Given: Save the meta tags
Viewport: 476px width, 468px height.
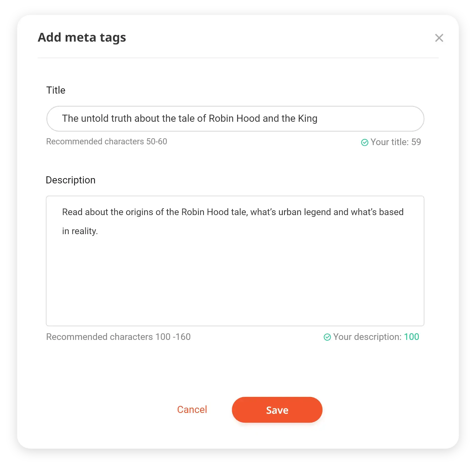Looking at the screenshot, I should click(277, 410).
